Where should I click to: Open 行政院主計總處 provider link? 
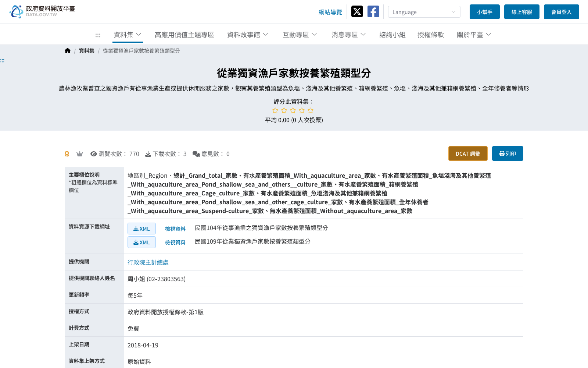pos(148,262)
